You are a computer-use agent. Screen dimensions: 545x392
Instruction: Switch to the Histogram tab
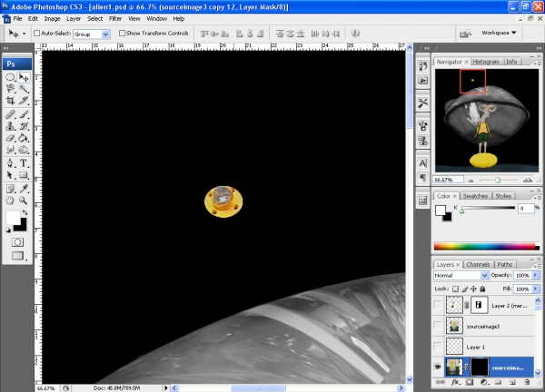[x=486, y=62]
